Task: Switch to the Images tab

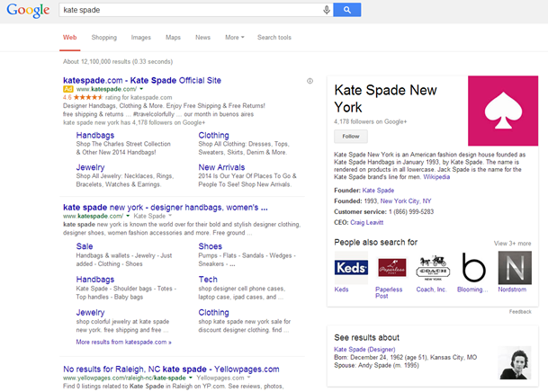Action: (140, 38)
